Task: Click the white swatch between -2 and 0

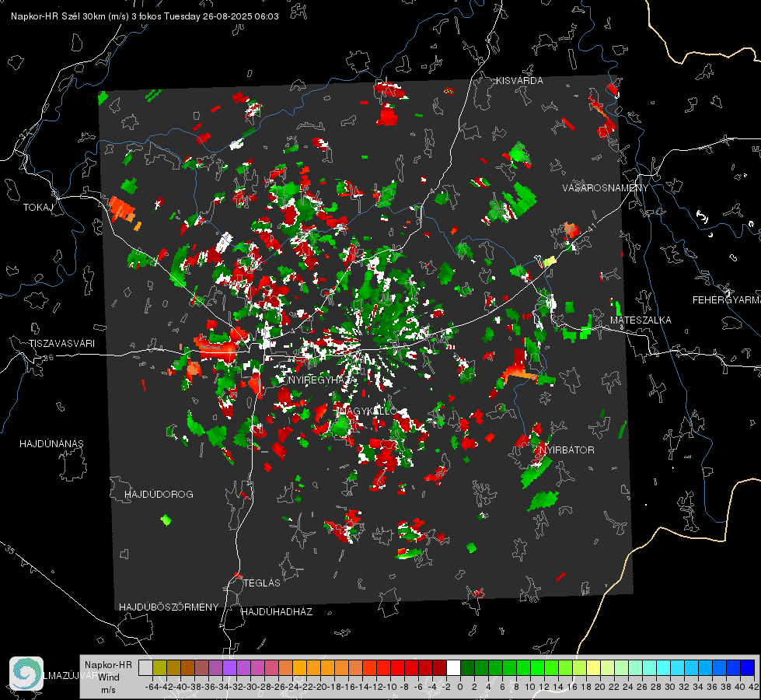Action: tap(453, 668)
